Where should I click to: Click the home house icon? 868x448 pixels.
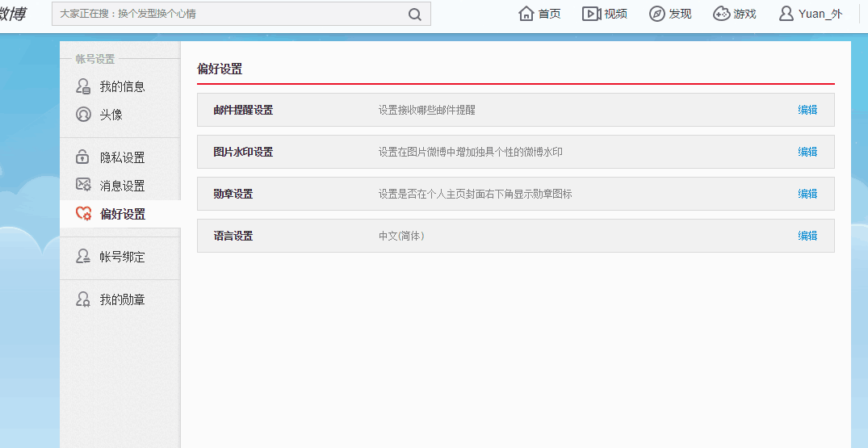(x=526, y=14)
